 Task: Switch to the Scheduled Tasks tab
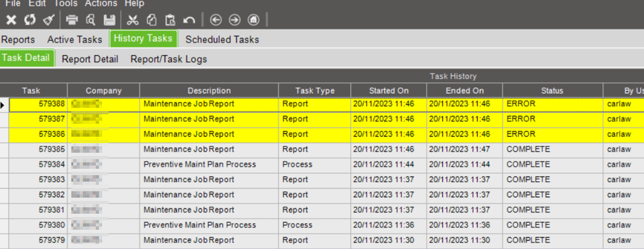click(x=222, y=40)
